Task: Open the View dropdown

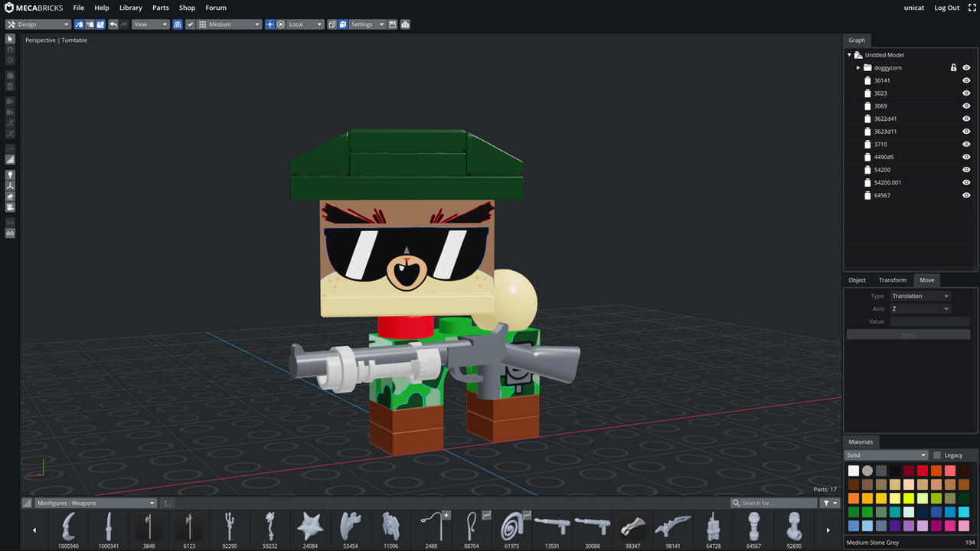Action: (150, 24)
